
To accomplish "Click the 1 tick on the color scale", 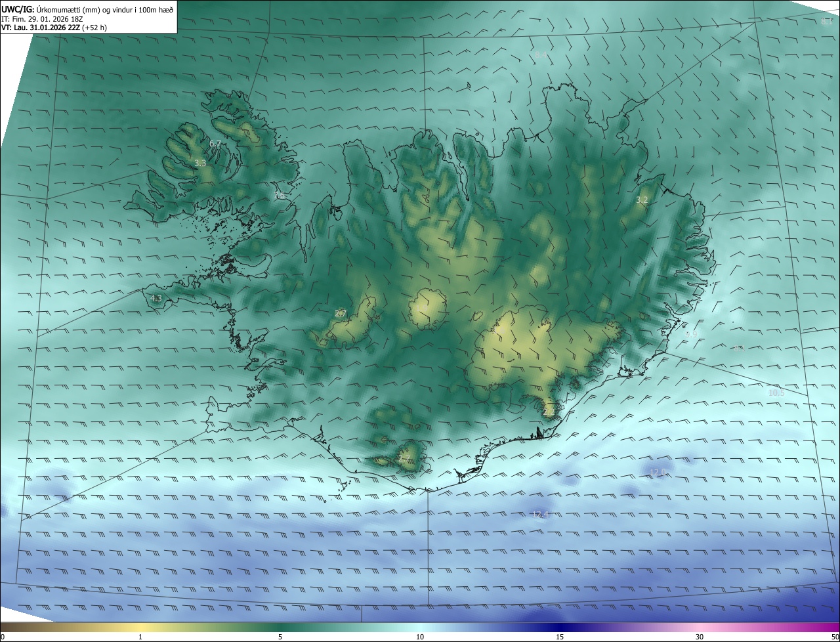I will (x=140, y=637).
